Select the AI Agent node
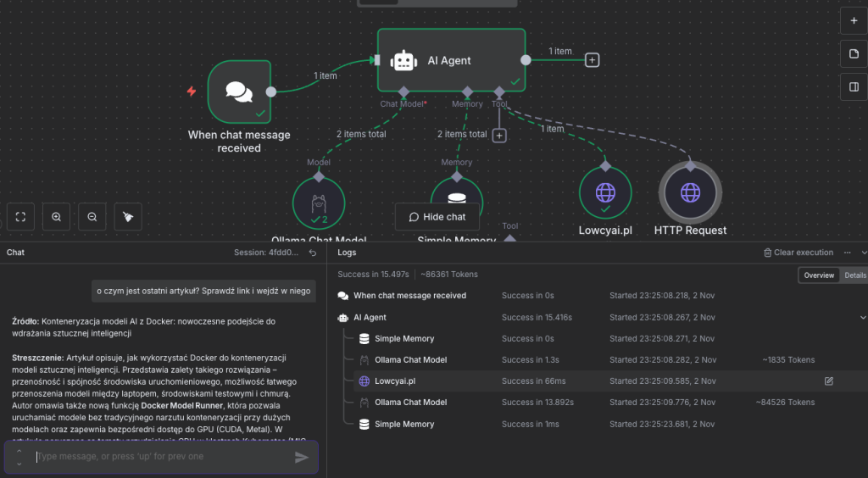Viewport: 868px width, 478px height. point(450,60)
